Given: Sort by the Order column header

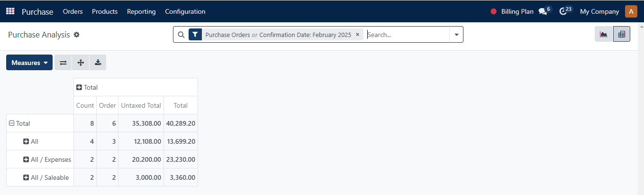Looking at the screenshot, I should pos(108,105).
